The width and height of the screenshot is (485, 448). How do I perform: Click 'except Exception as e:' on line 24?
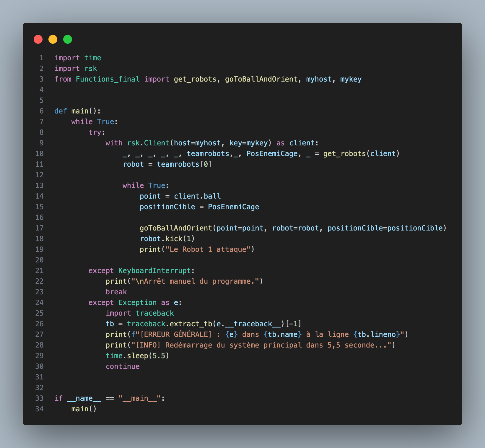(x=135, y=303)
